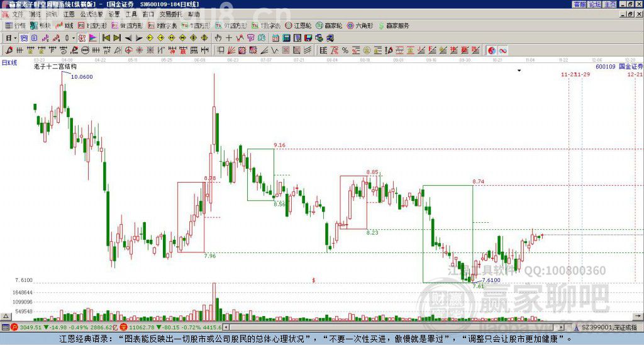Open the 主页 homepage link
Viewport: 644px width, 345px height.
[x=609, y=4]
